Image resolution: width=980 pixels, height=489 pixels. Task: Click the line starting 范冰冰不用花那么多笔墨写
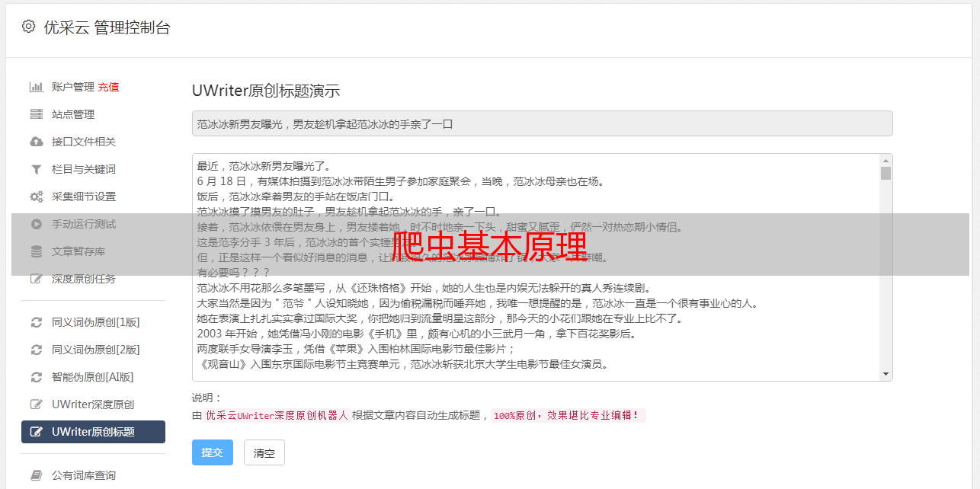pos(423,288)
